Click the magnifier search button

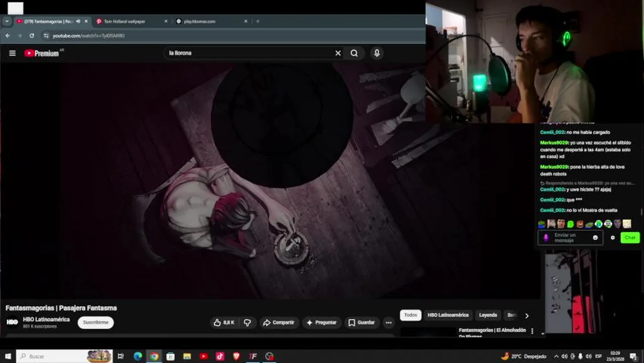tap(354, 53)
